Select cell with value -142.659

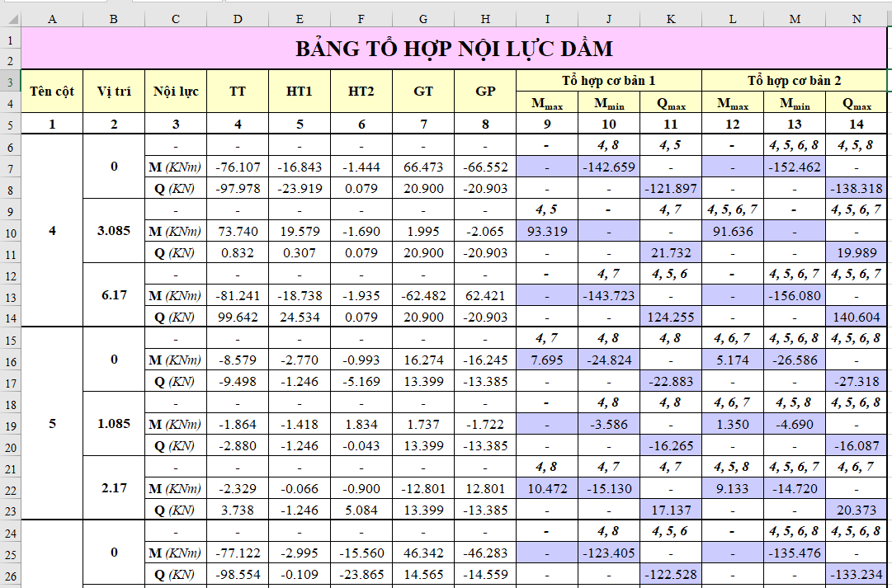[x=609, y=167]
